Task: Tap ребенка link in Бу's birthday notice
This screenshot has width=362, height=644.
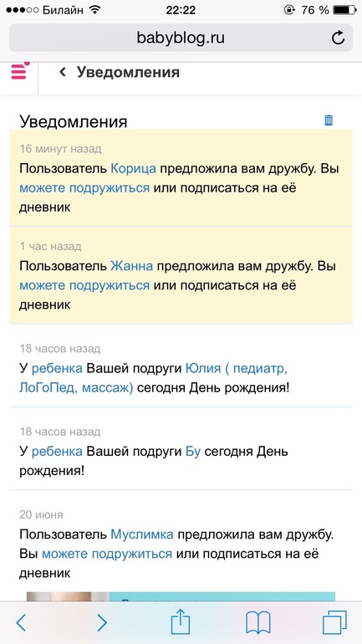Action: [57, 452]
